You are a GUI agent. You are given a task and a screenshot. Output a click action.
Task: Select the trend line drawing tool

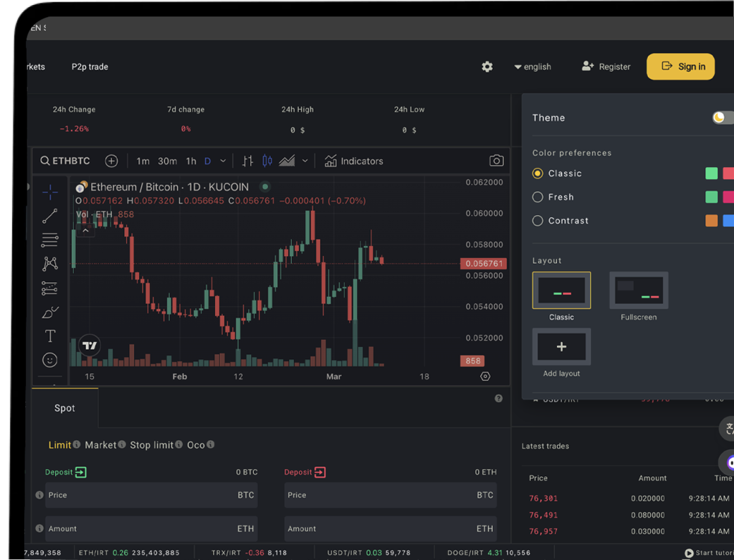(x=49, y=216)
